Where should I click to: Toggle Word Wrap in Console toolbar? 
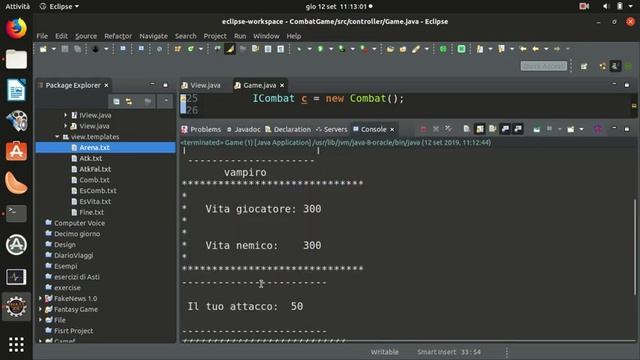click(x=493, y=129)
